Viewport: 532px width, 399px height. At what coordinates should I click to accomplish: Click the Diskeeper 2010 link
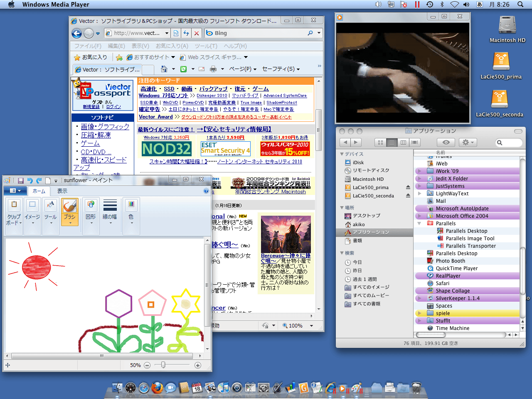[212, 96]
